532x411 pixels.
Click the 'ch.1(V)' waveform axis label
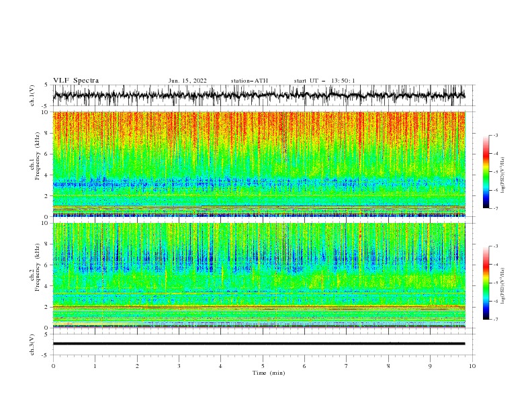pyautogui.click(x=32, y=95)
